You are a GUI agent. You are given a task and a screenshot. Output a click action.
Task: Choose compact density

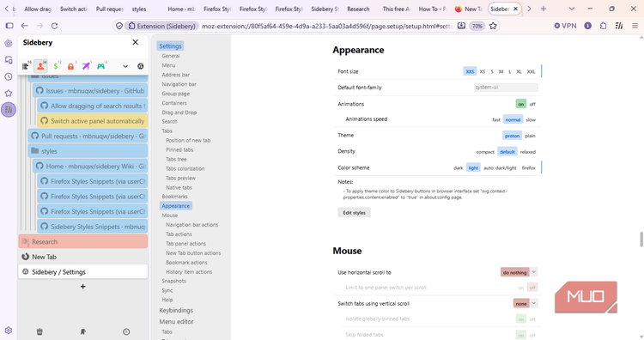coord(485,152)
